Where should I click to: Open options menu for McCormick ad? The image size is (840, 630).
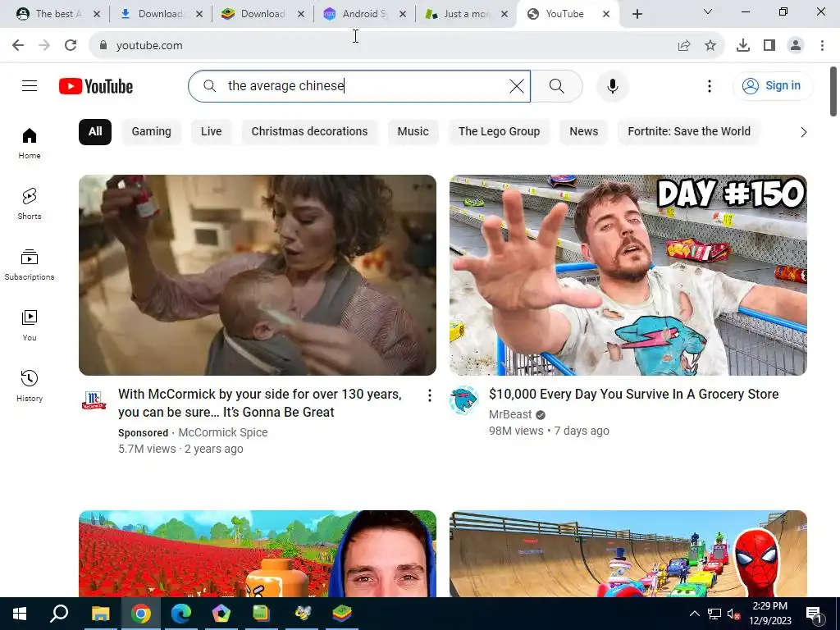click(429, 395)
